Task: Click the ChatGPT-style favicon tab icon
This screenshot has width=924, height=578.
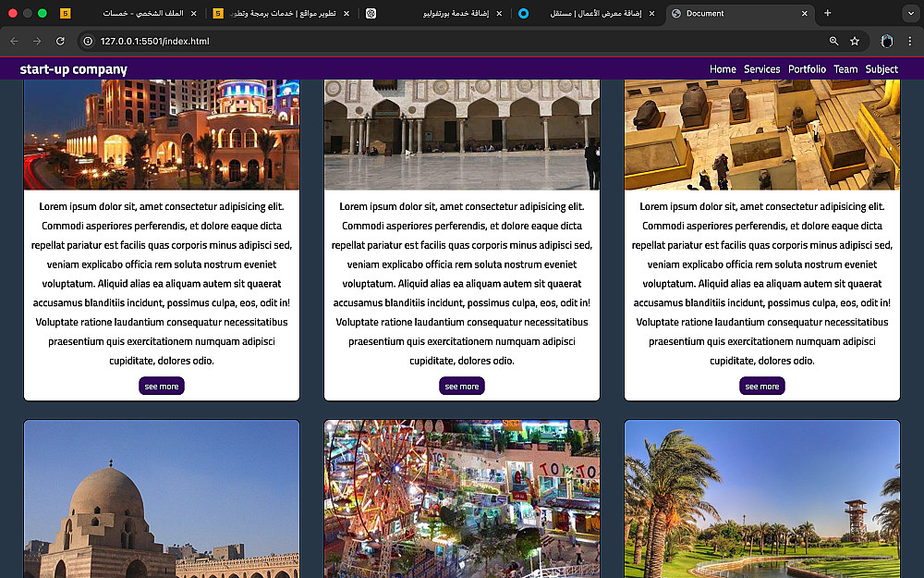Action: 371,13
